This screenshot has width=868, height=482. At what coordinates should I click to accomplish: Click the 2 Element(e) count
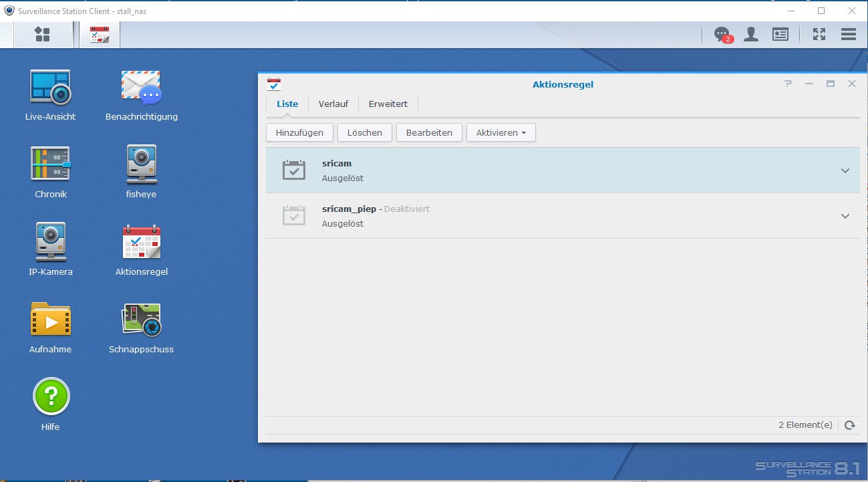tap(806, 425)
